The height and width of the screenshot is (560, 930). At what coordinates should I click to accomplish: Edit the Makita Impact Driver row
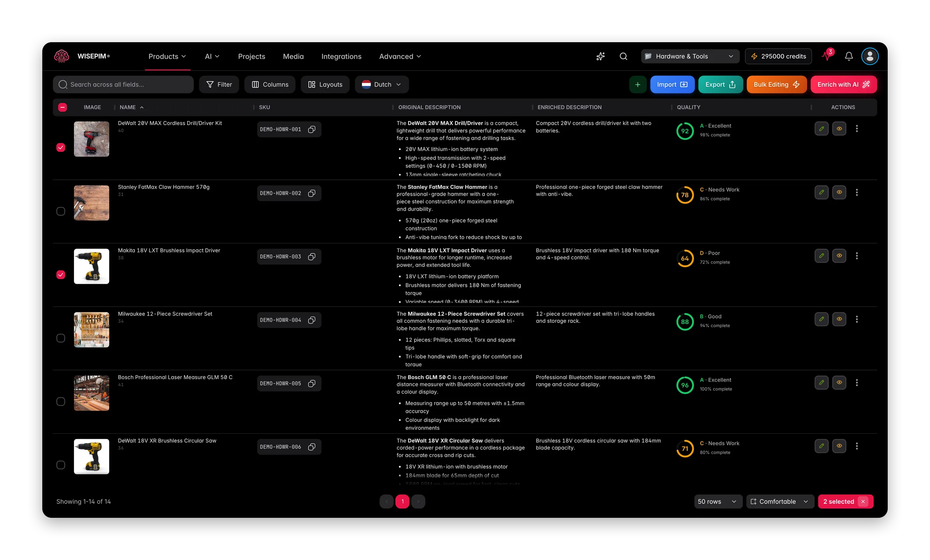coord(821,256)
